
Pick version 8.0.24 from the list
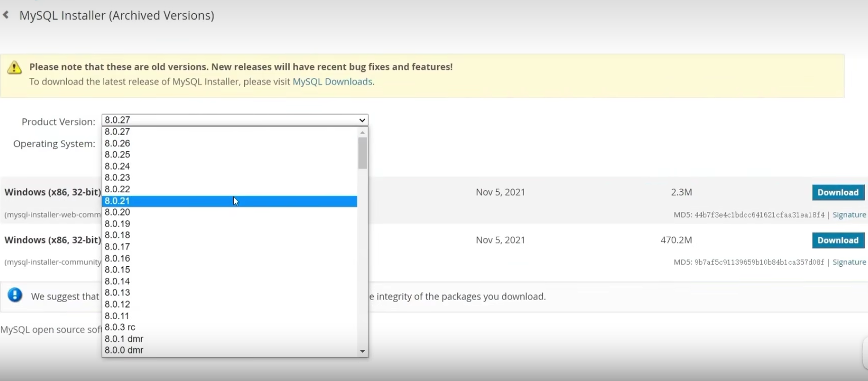[x=230, y=166]
